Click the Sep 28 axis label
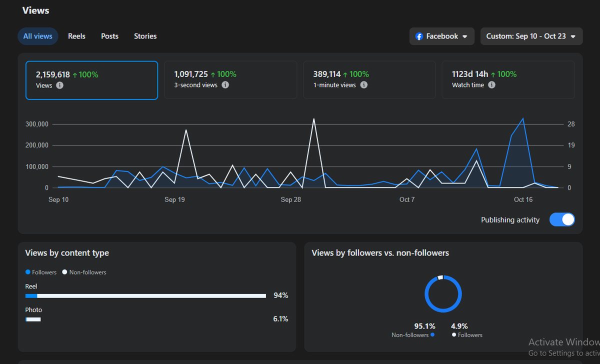The height and width of the screenshot is (364, 600). (291, 199)
